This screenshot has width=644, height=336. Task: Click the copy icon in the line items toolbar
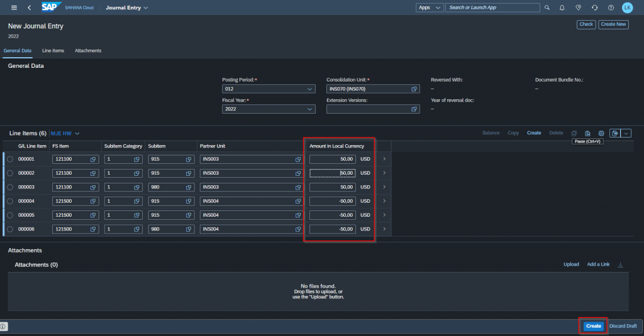(x=574, y=133)
